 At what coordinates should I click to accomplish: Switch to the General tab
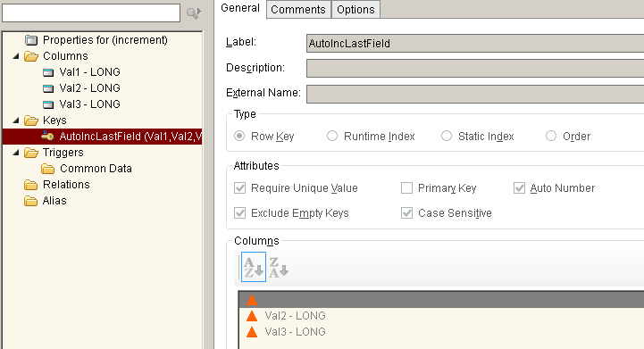point(240,8)
